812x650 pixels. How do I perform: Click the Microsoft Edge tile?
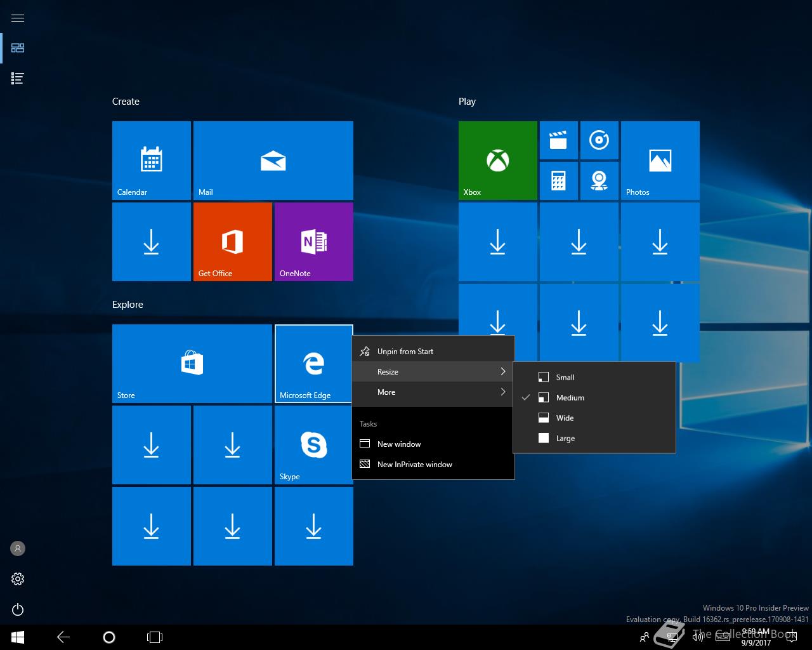[x=314, y=364]
